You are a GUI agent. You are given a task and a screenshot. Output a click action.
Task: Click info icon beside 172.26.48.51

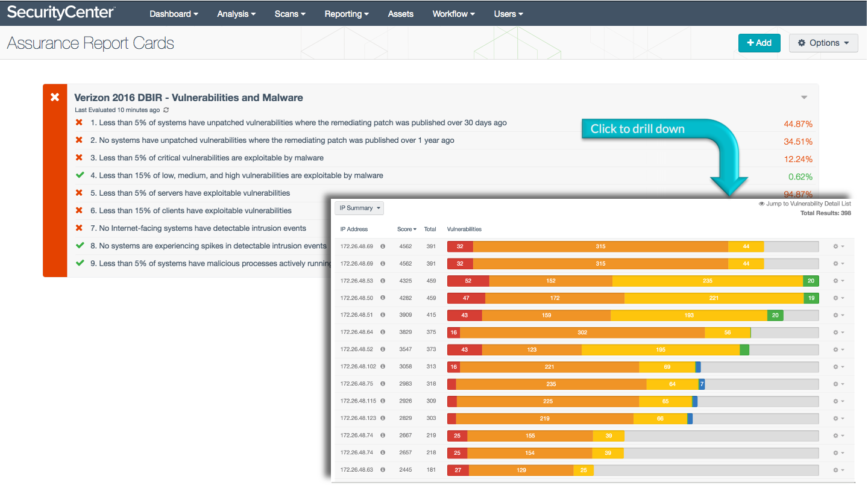click(x=383, y=315)
